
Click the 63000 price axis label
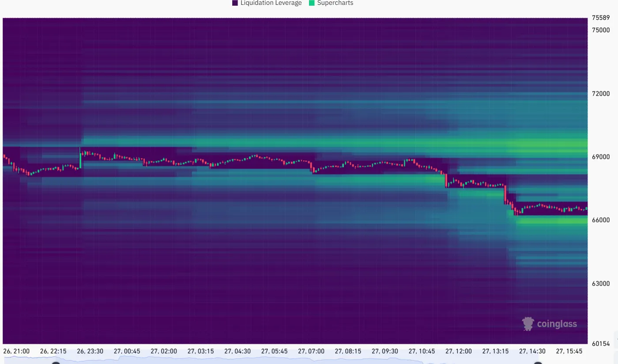[x=600, y=284]
